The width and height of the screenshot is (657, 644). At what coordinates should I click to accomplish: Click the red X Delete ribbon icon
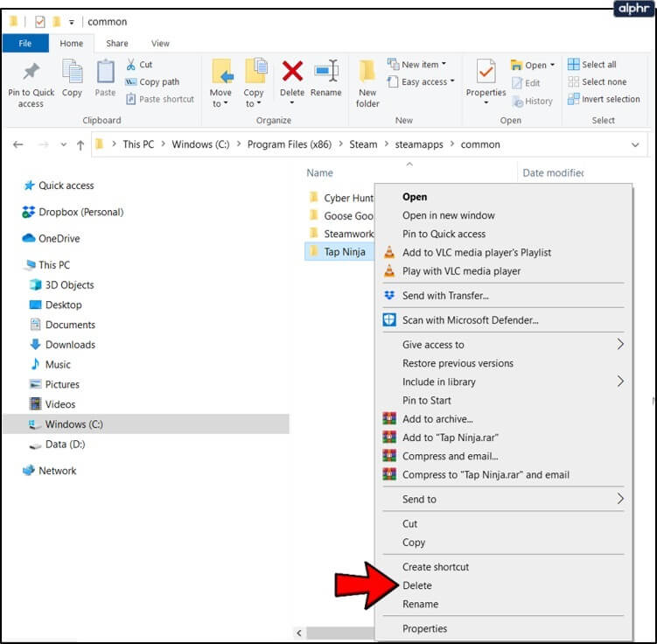pyautogui.click(x=292, y=71)
